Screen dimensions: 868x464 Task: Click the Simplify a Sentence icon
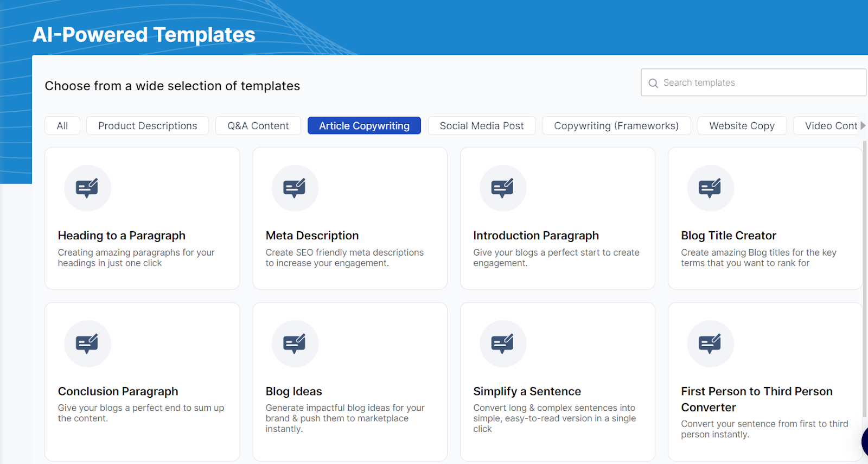pos(502,344)
